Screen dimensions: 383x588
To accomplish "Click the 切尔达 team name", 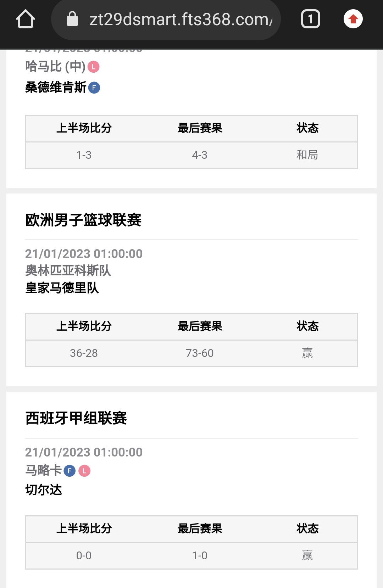I will (x=44, y=490).
